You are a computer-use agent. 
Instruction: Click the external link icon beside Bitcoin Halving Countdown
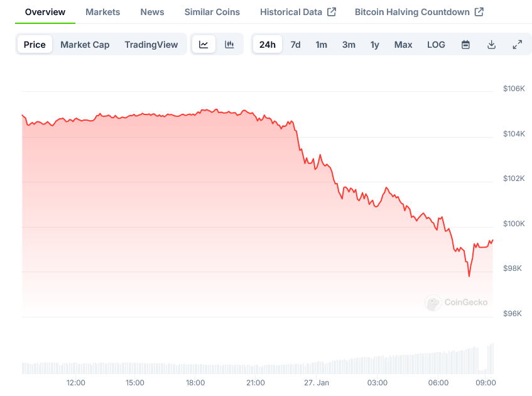479,12
